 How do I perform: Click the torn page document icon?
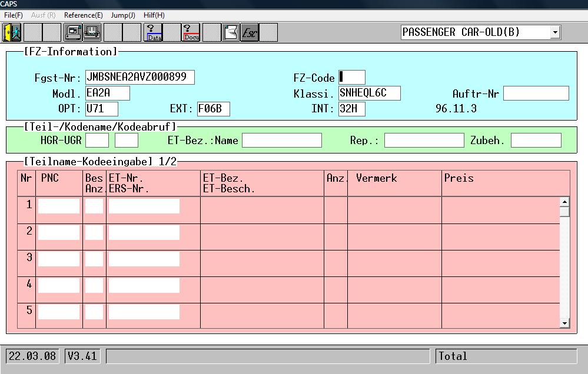click(x=231, y=32)
